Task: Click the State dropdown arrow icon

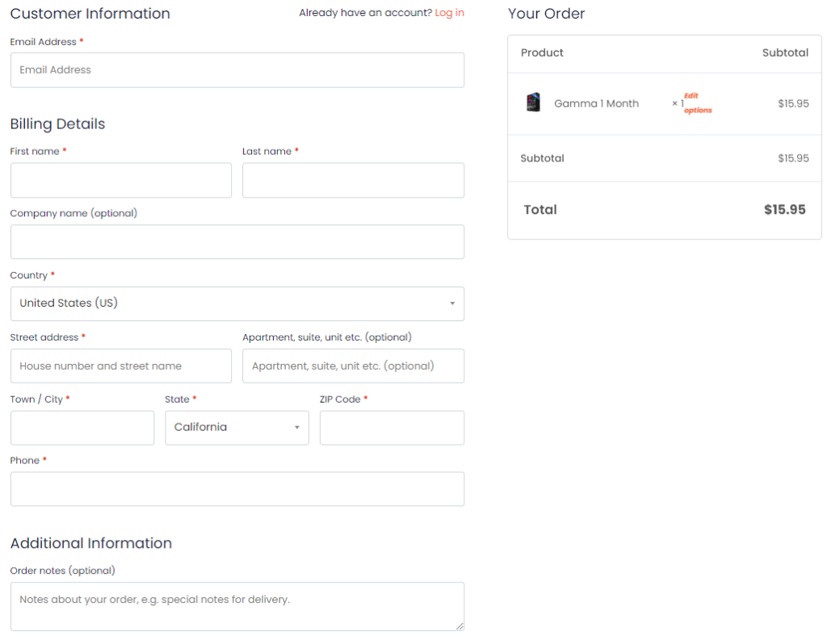Action: click(296, 428)
